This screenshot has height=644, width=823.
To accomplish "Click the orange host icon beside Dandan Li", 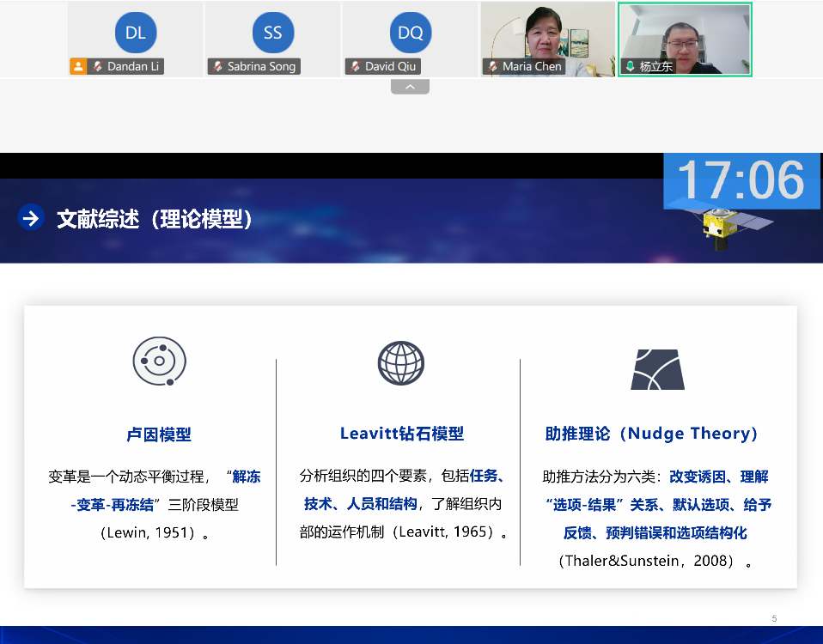I will coord(78,67).
